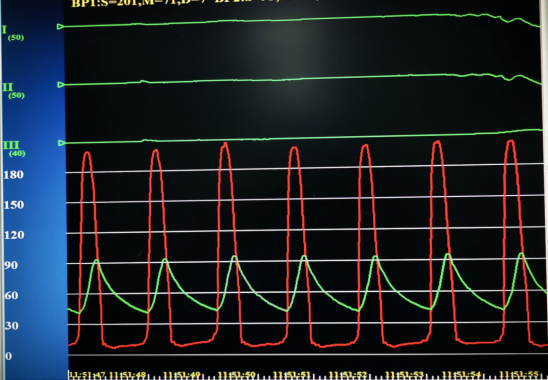
Task: Click the 30 pressure scale label
Action: 12,326
